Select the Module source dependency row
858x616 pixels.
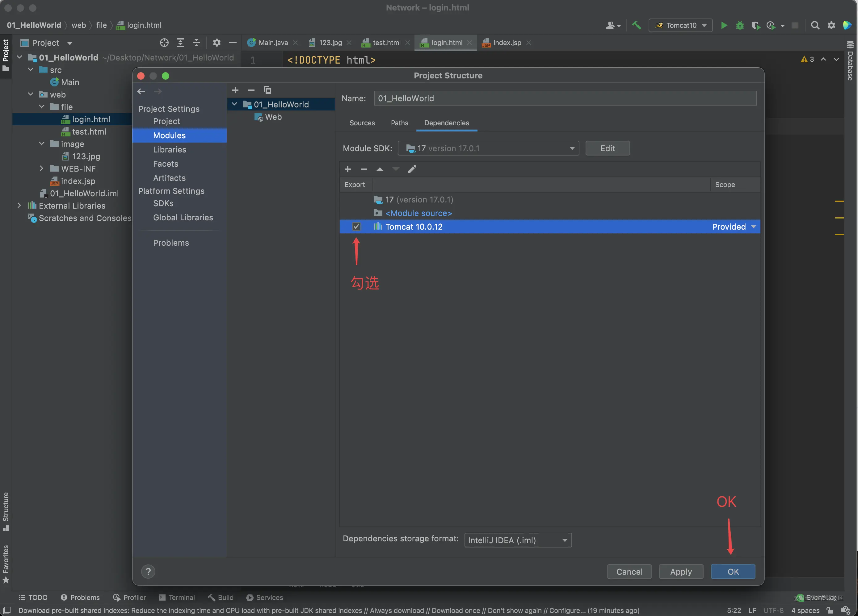[550, 213]
